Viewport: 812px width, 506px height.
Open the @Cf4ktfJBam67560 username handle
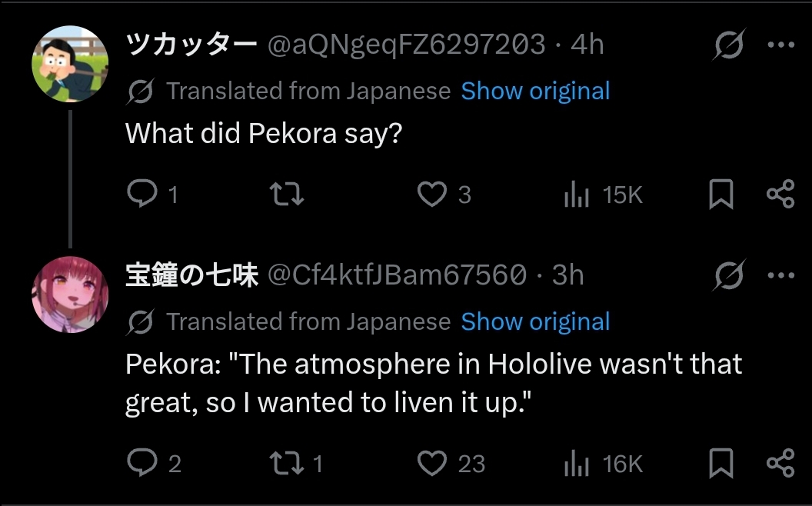pyautogui.click(x=397, y=275)
